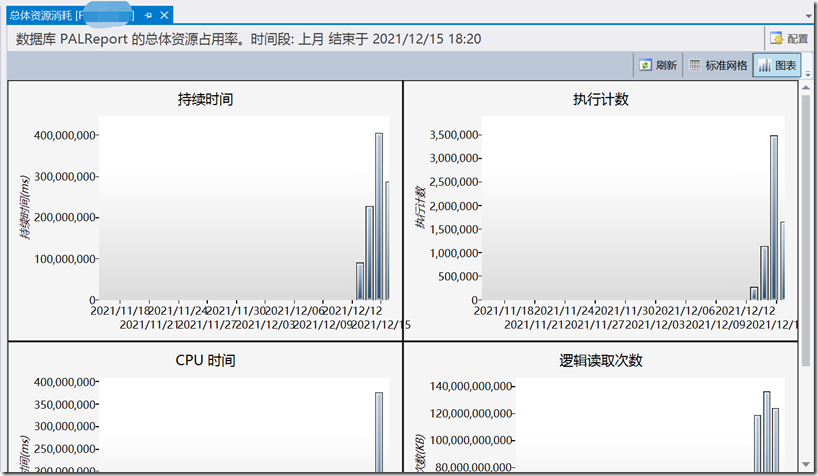This screenshot has width=818, height=476.
Task: Click 3,500,000 axis label in 执行计数 chart
Action: click(x=454, y=135)
